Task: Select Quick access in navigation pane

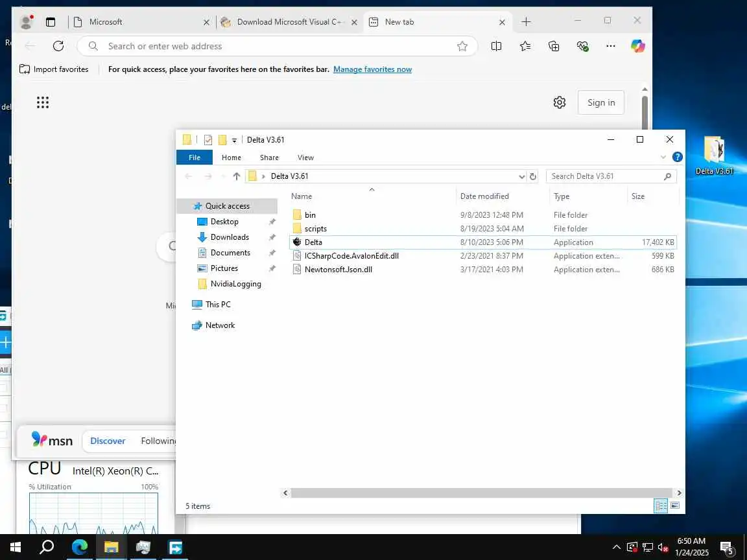Action: (227, 205)
